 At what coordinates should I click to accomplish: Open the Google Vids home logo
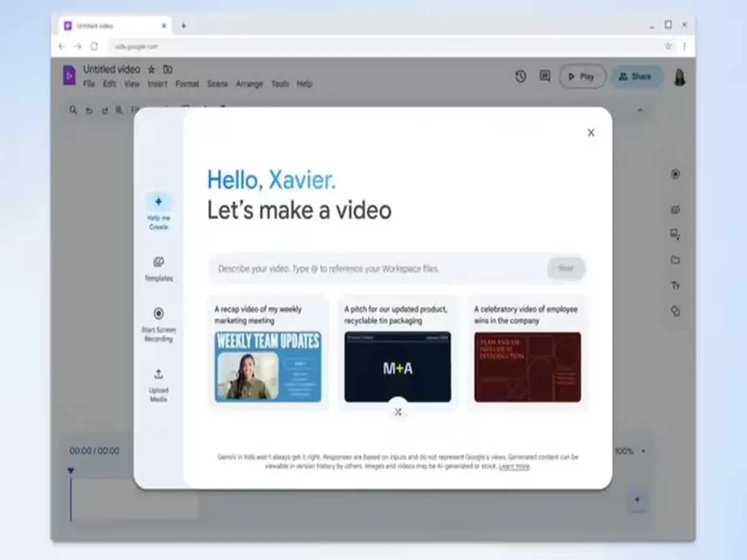point(69,76)
